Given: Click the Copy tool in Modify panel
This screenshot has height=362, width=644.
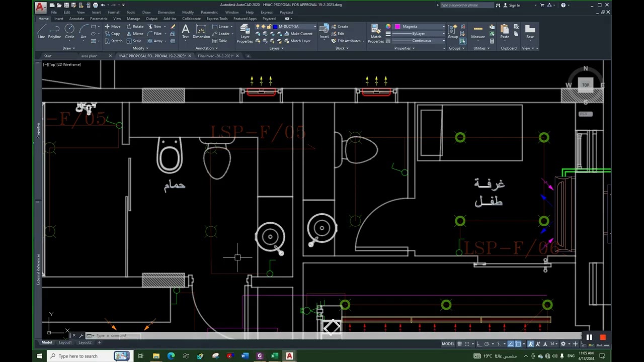Looking at the screenshot, I should pyautogui.click(x=113, y=34).
